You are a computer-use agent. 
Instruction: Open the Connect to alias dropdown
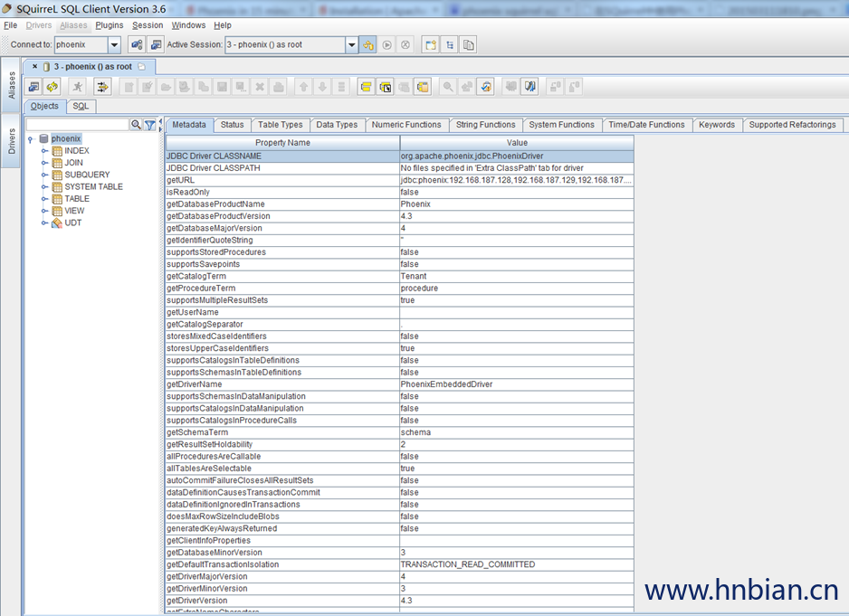point(114,44)
